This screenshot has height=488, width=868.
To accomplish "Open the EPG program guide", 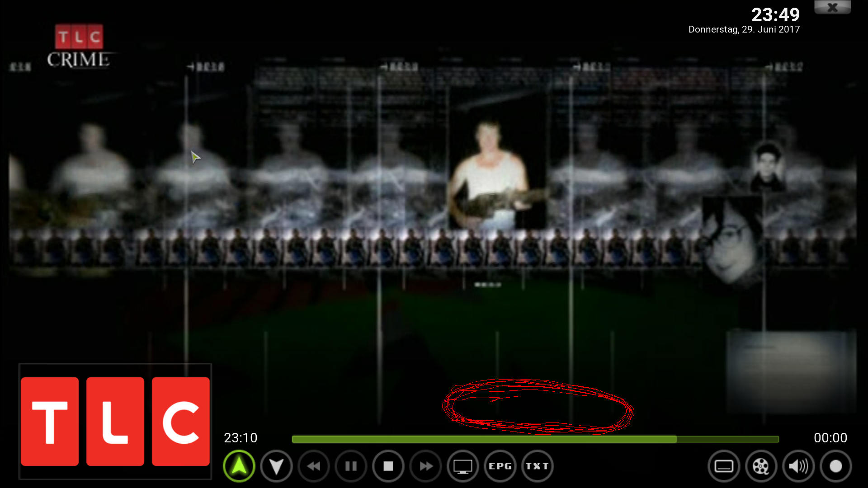I will 500,466.
